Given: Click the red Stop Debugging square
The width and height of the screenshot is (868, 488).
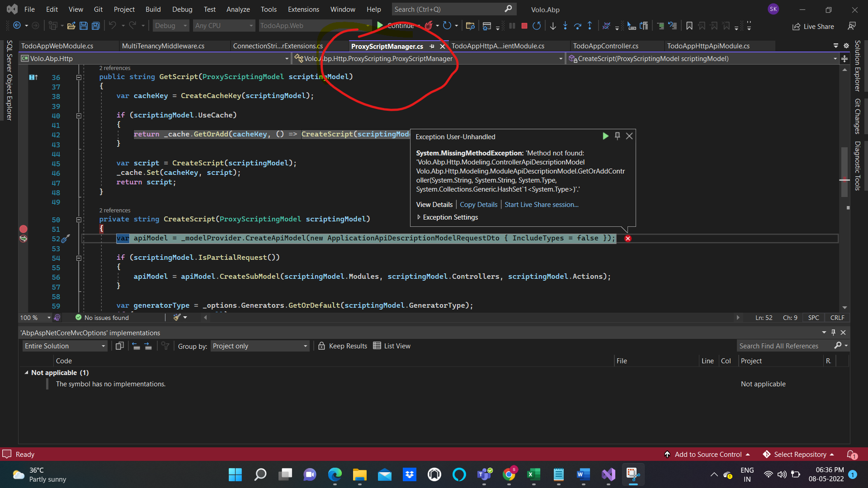Looking at the screenshot, I should [524, 26].
